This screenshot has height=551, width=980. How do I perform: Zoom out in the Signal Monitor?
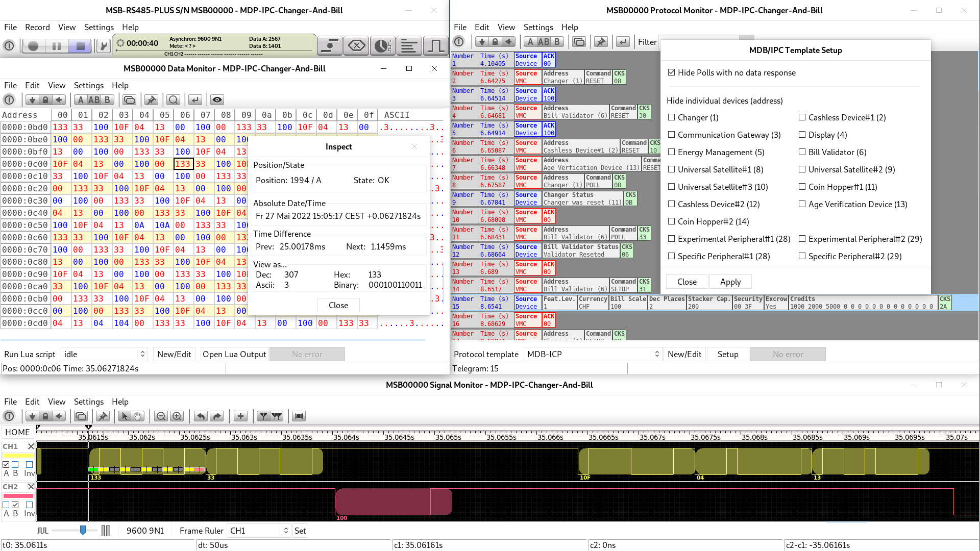tap(161, 416)
